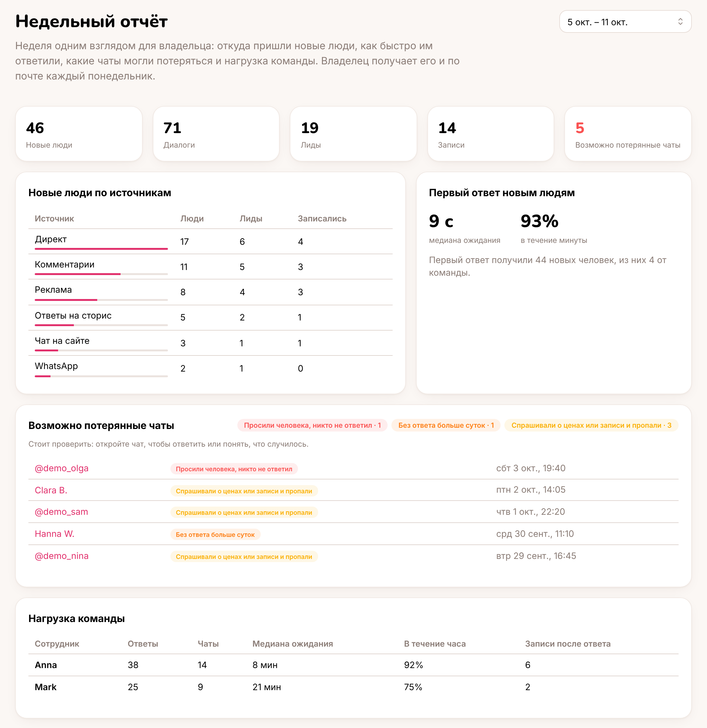The height and width of the screenshot is (728, 707).
Task: Click timestamp птн 2 окт., 14:05
Action: (531, 490)
